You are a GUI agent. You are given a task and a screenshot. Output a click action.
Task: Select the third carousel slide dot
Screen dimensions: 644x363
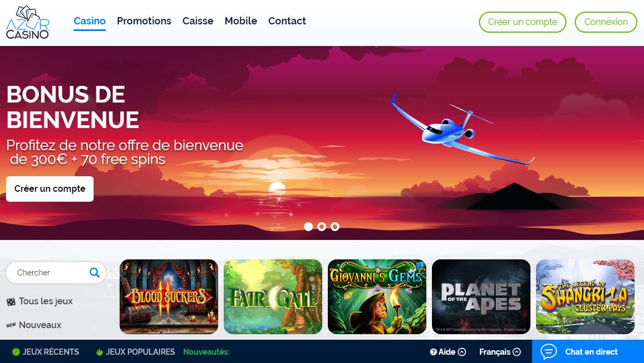tap(334, 227)
